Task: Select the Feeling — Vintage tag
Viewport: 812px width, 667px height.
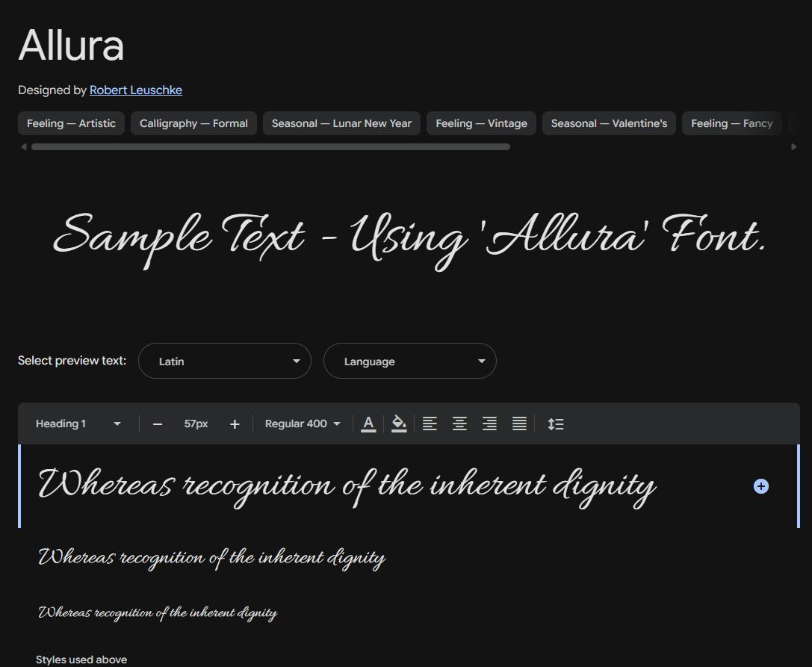Action: pos(481,123)
